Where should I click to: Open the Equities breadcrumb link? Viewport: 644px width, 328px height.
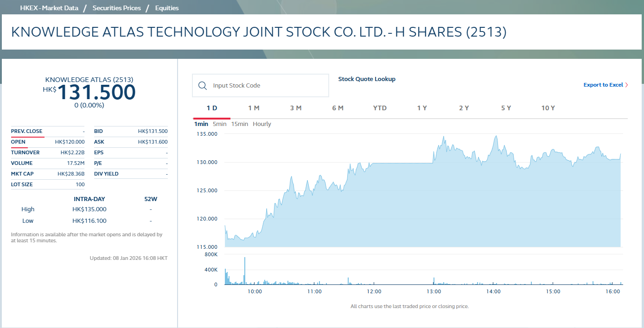[x=167, y=8]
